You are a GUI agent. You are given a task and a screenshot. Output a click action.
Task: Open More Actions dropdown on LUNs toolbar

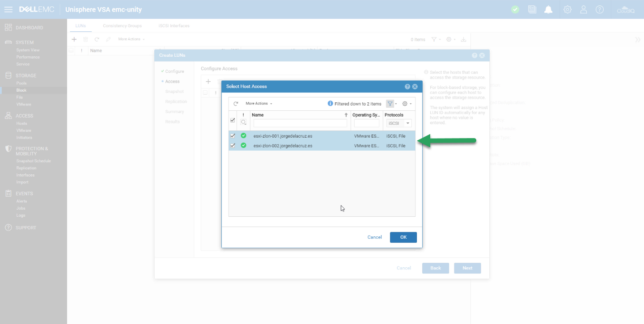[131, 39]
